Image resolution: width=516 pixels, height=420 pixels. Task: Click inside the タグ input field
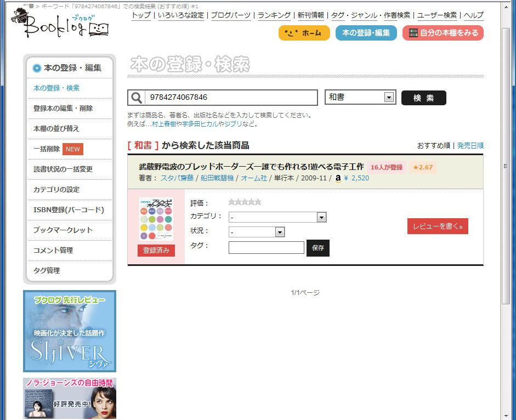click(x=266, y=247)
